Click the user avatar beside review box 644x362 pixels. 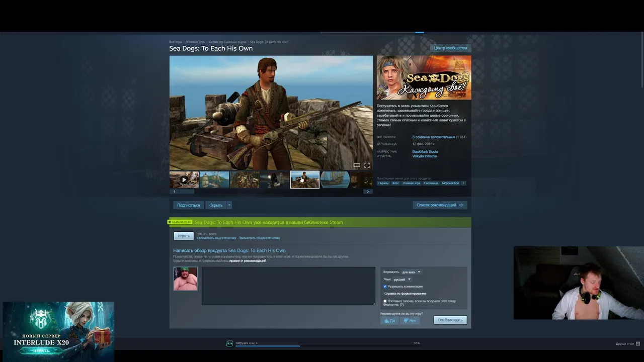pos(186,279)
